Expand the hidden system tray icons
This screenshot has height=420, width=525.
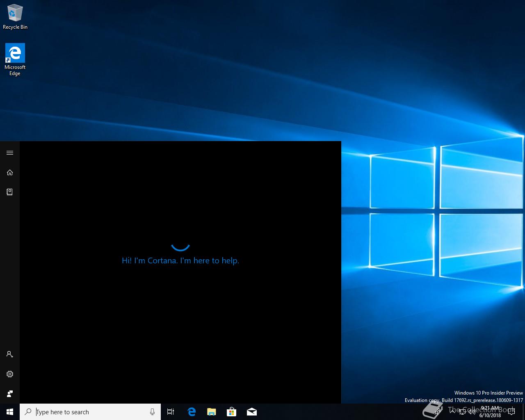coord(452,412)
